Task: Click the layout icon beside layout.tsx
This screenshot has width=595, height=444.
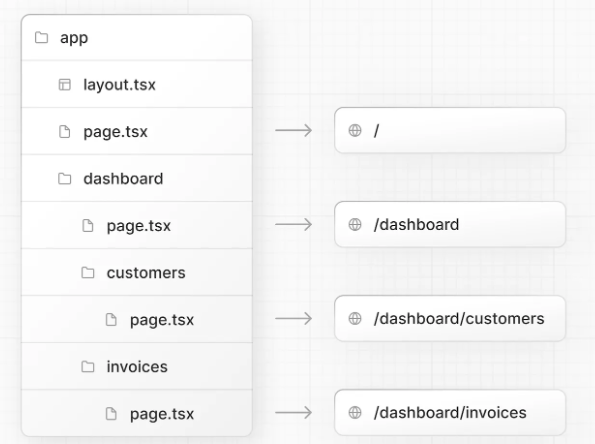Action: pos(65,85)
